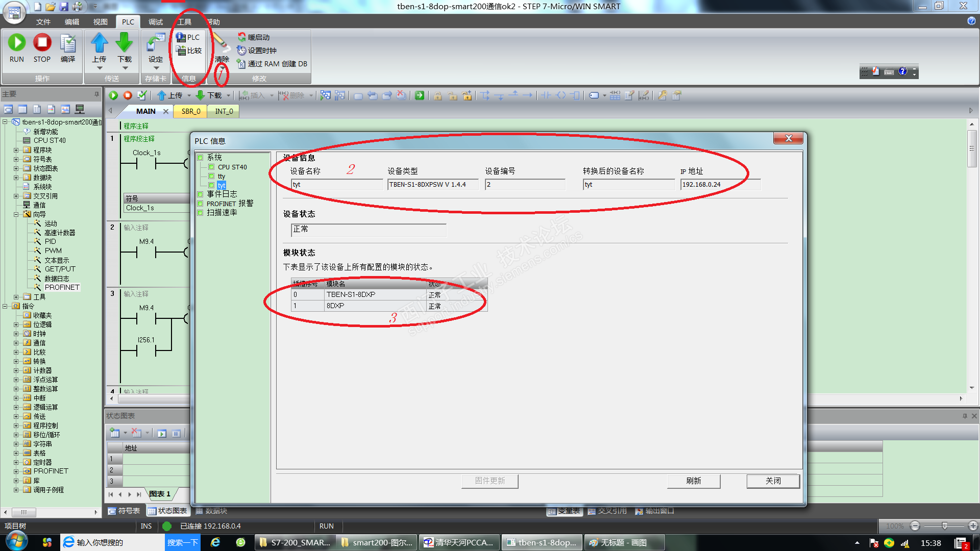
Task: Open PLC info icon in ribbon
Action: (181, 37)
